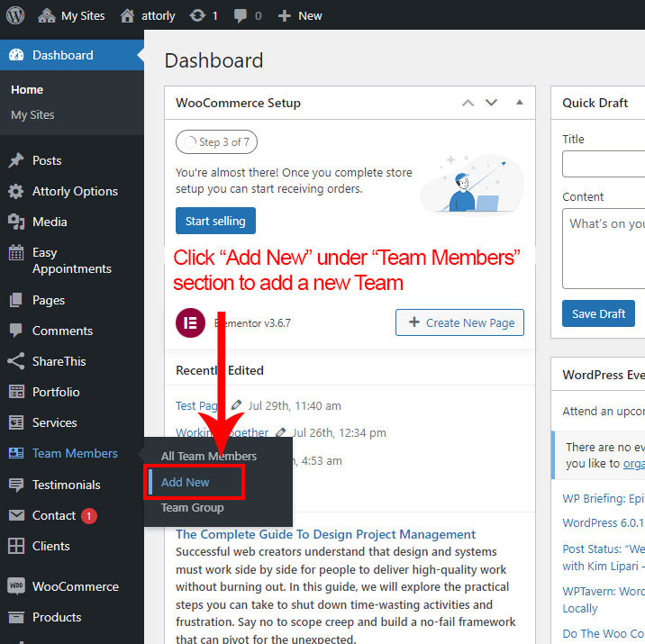Open Complete Guide To Design Project Management link
This screenshot has height=644, width=645.
(325, 534)
